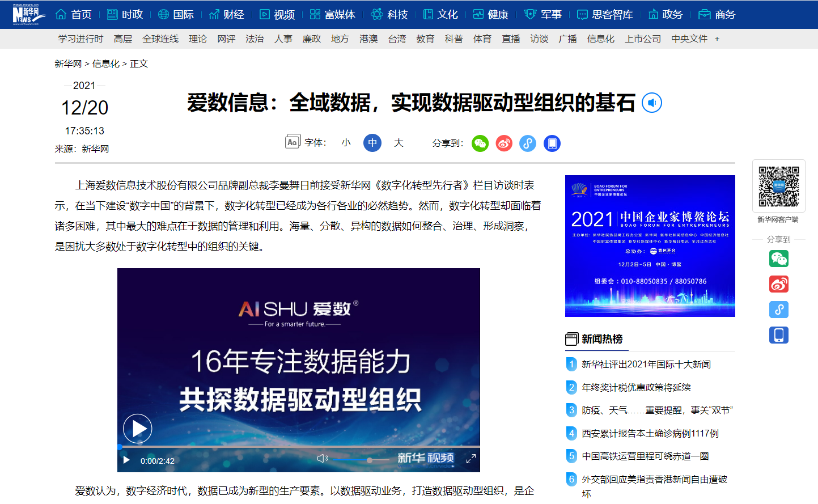Open the 富媒体 channel
This screenshot has height=504, width=818.
point(333,14)
